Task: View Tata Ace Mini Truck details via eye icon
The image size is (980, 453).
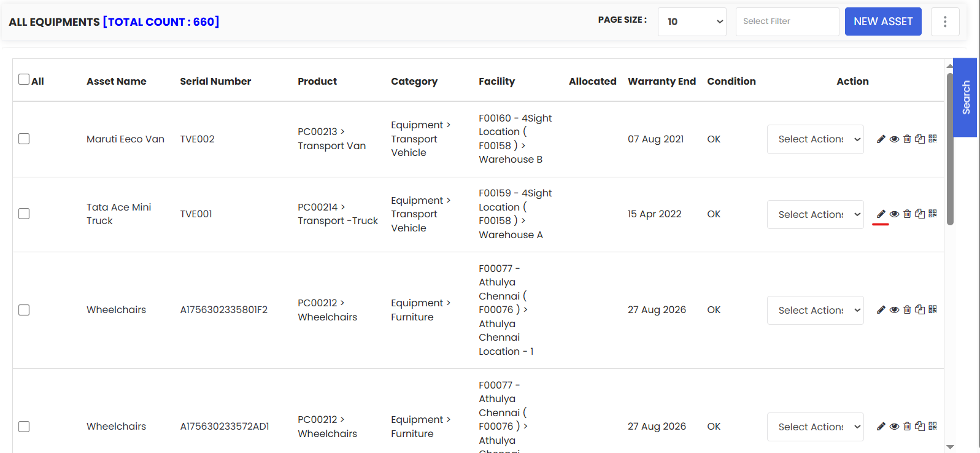Action: point(894,214)
